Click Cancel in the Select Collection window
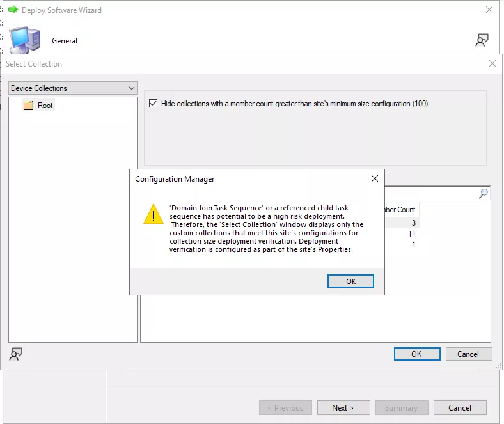Screen dimensions: 504x424 click(x=468, y=354)
